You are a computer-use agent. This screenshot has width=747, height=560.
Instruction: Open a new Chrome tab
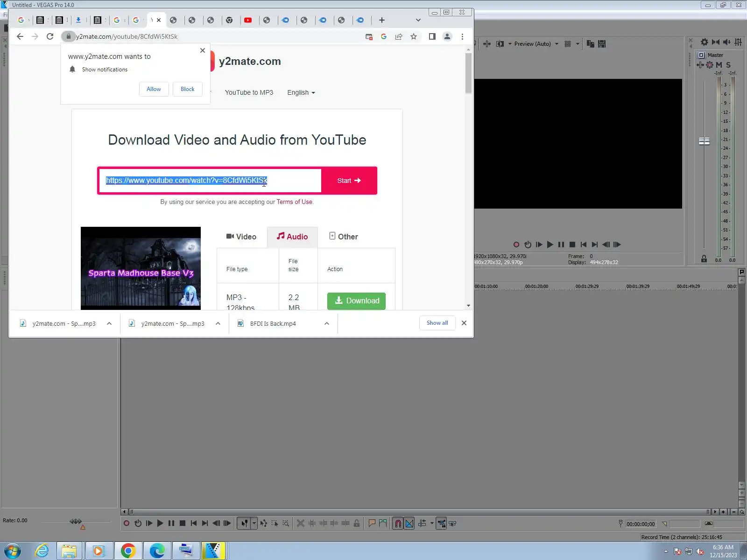(382, 20)
